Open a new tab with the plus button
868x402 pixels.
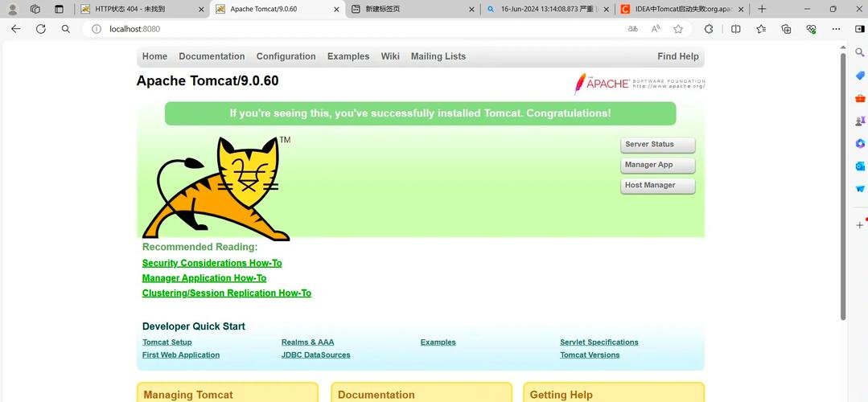point(762,9)
